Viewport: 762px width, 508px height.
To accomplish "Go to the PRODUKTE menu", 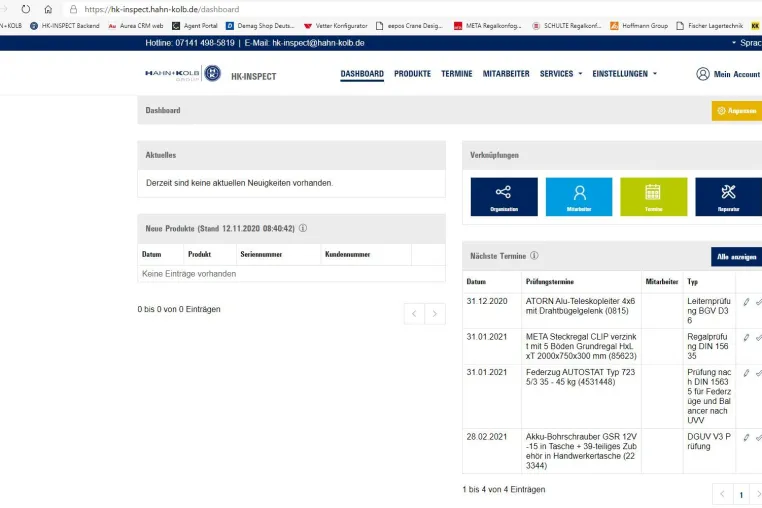I will 412,74.
